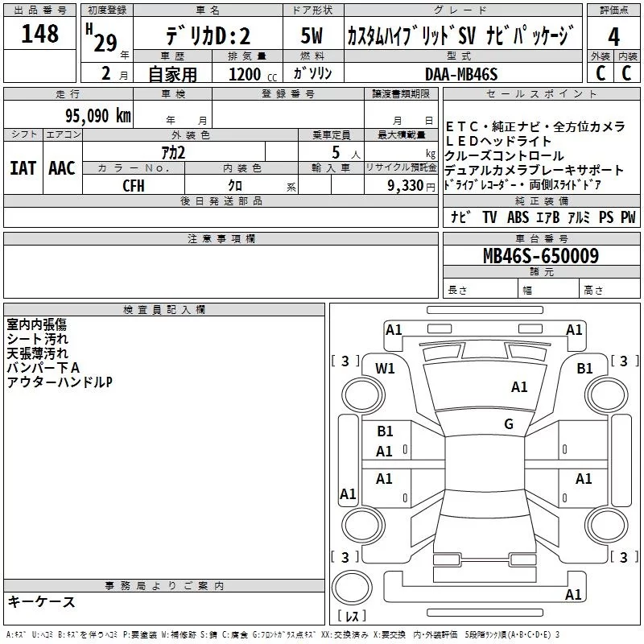
Task: Click the color number CFH
Action: tap(134, 185)
